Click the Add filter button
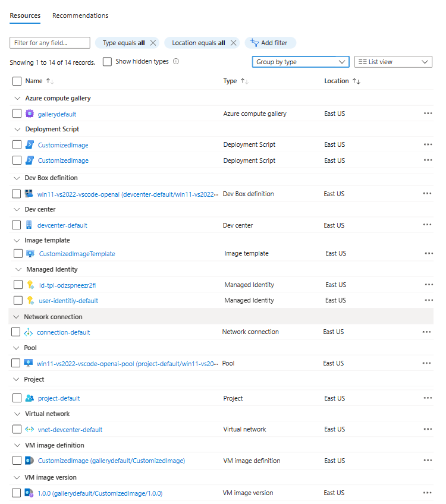 (270, 43)
